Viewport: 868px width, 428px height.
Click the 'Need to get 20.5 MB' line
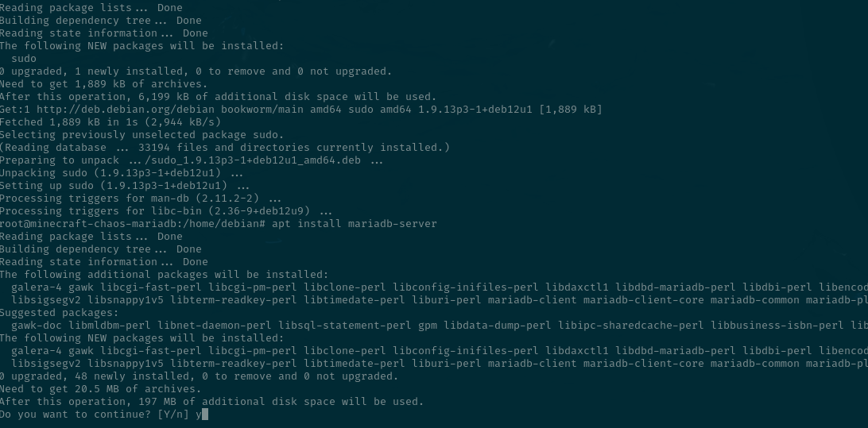(99, 389)
